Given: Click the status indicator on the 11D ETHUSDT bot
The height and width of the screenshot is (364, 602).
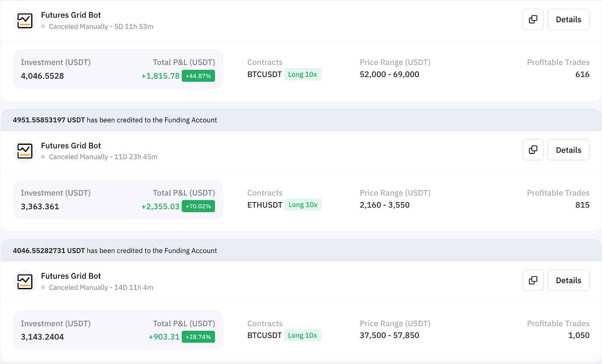Looking at the screenshot, I should coord(43,157).
